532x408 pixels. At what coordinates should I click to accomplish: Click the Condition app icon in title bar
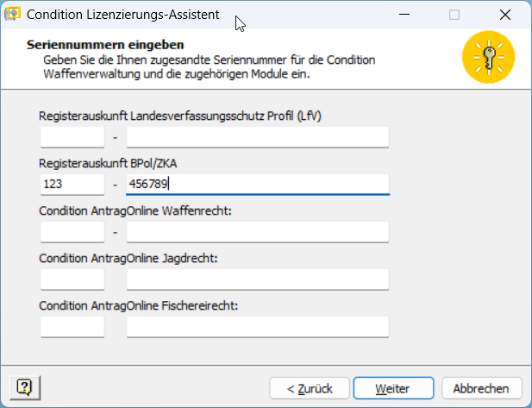14,15
